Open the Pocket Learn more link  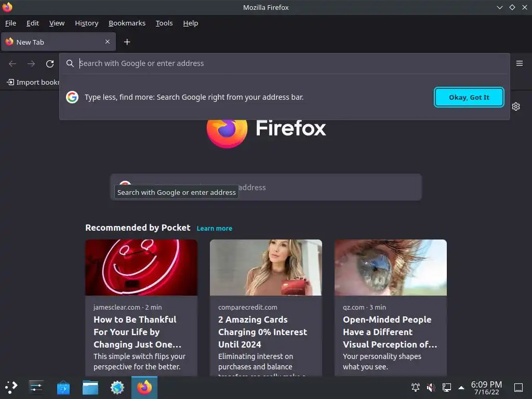[x=215, y=229]
